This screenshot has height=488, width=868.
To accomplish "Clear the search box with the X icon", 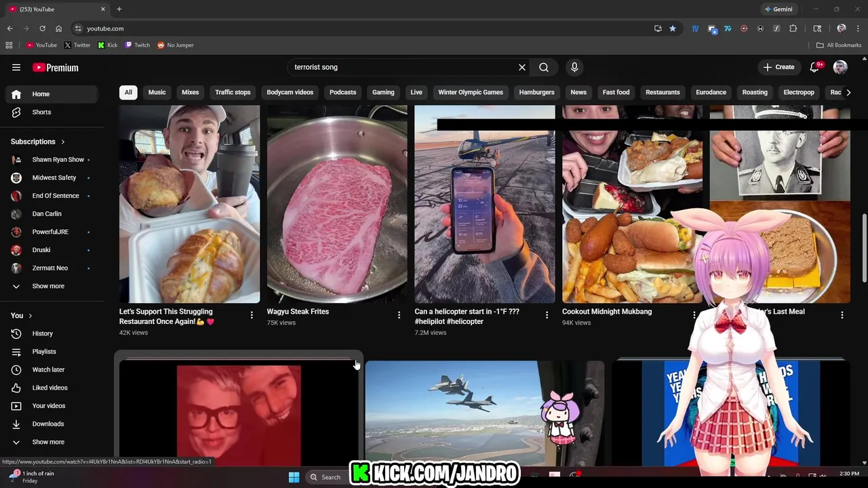I will click(522, 67).
